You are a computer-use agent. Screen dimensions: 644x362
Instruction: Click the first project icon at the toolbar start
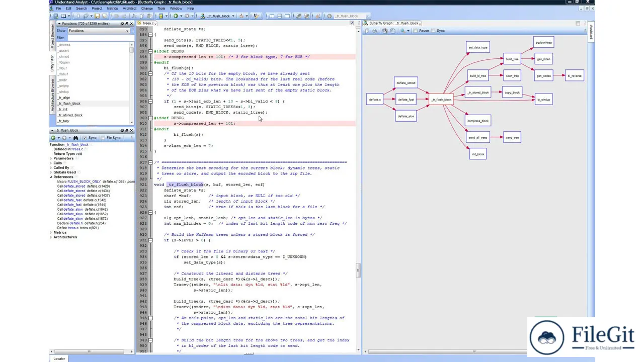[x=56, y=16]
